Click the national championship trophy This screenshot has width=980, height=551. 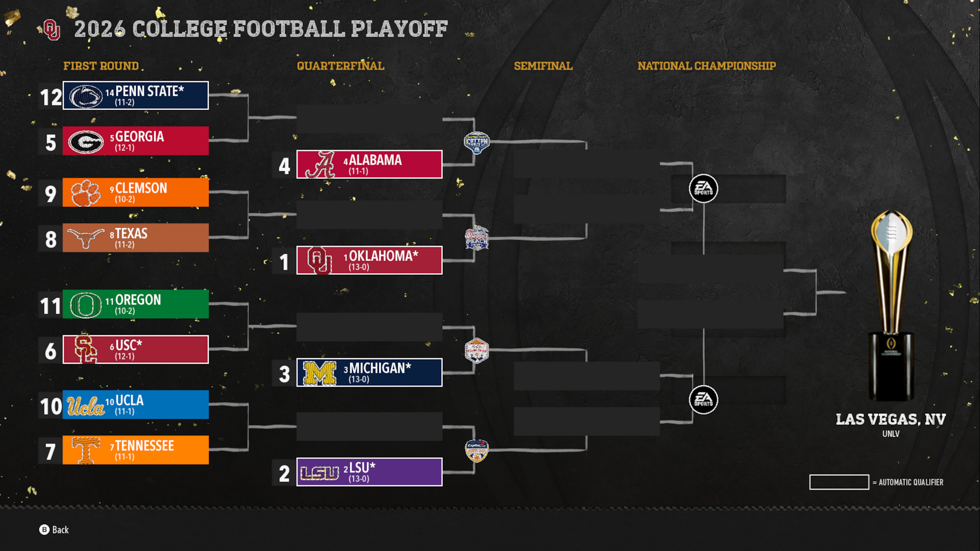(x=891, y=305)
